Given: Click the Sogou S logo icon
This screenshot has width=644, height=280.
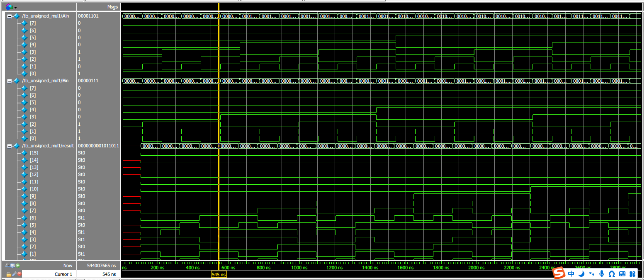Looking at the screenshot, I should (559, 273).
